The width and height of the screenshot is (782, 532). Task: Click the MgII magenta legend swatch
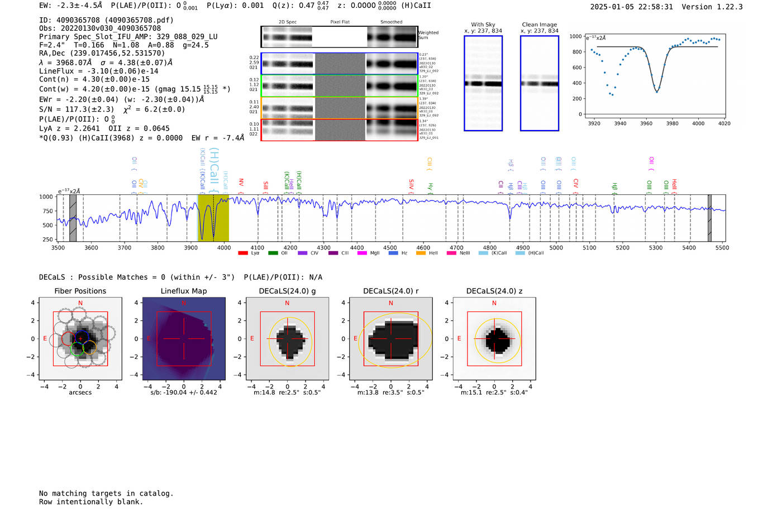click(x=362, y=253)
